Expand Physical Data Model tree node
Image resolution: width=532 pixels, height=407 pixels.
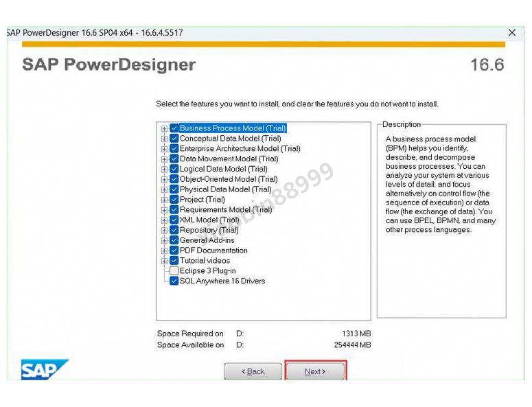164,189
